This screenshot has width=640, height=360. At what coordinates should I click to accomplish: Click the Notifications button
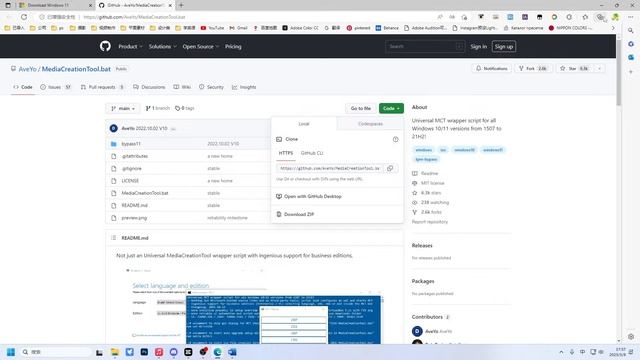491,69
